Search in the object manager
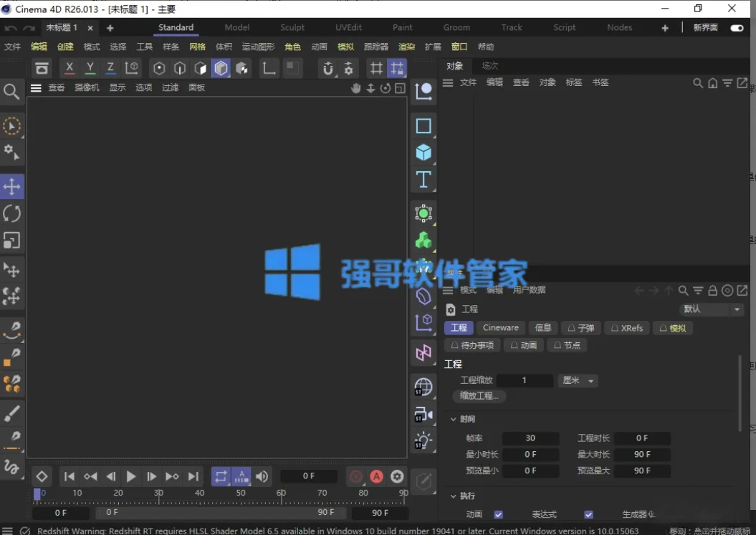756x535 pixels. point(698,83)
